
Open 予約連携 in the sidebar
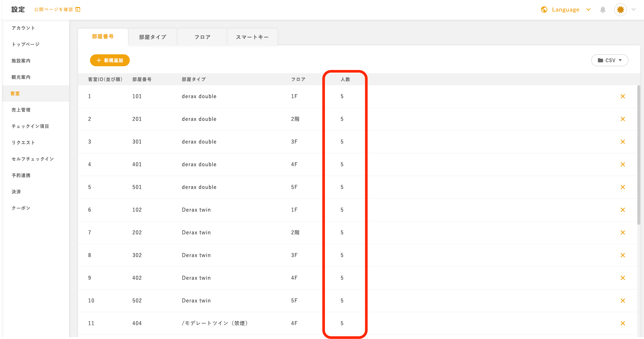[x=21, y=175]
